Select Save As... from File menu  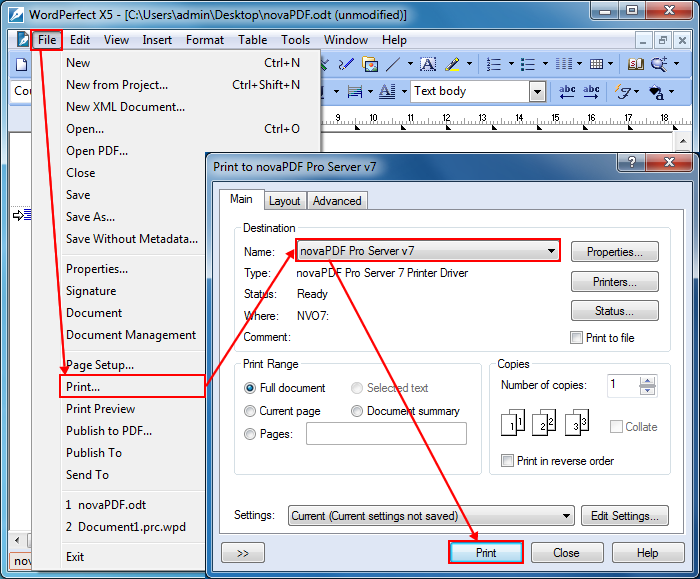click(x=90, y=217)
